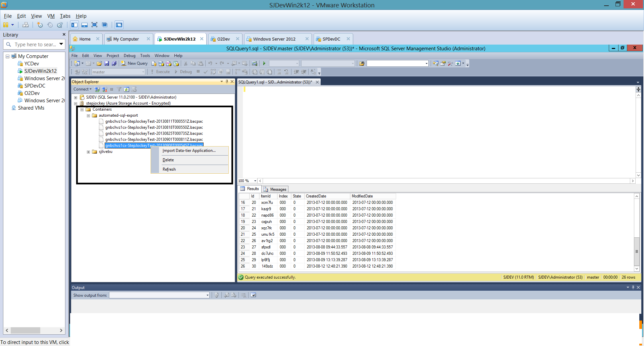Click the Debug button
Viewport: 644px width, 346px height.
[183, 72]
